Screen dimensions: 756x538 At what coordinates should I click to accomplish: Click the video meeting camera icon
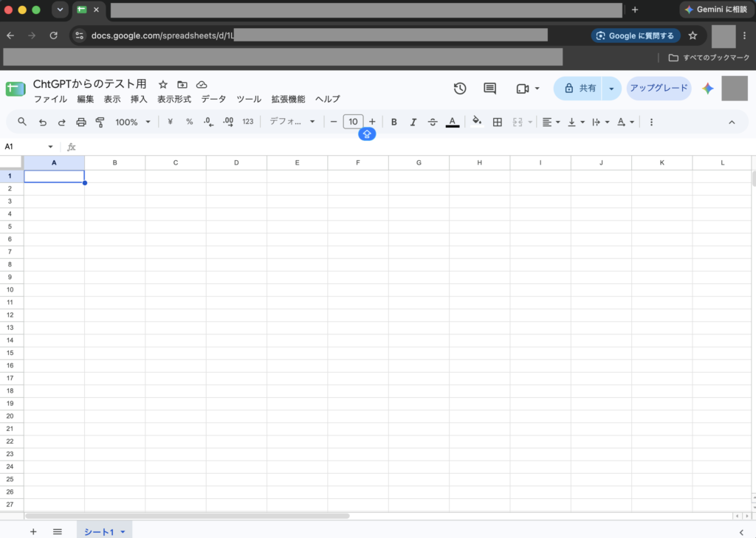tap(523, 89)
